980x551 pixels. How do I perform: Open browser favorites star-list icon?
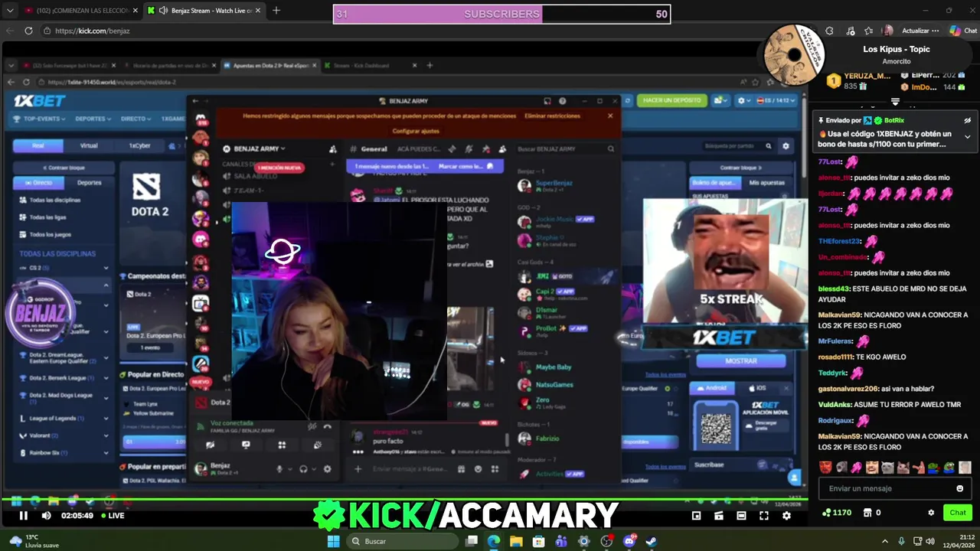pyautogui.click(x=868, y=31)
